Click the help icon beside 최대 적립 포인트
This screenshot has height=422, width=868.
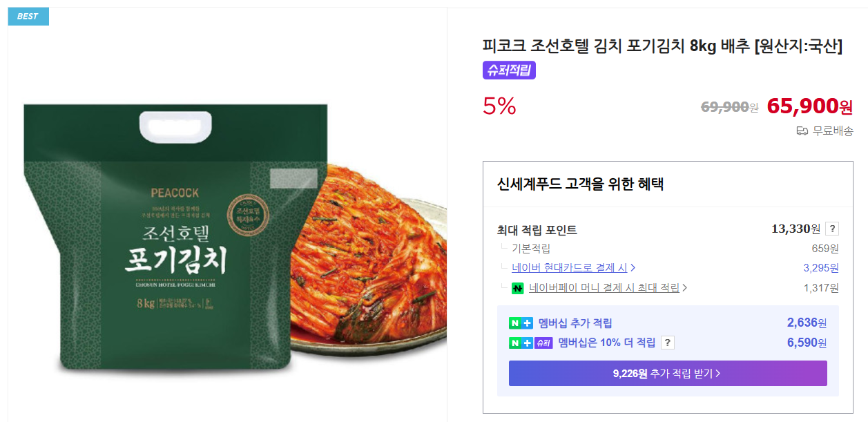tap(833, 229)
